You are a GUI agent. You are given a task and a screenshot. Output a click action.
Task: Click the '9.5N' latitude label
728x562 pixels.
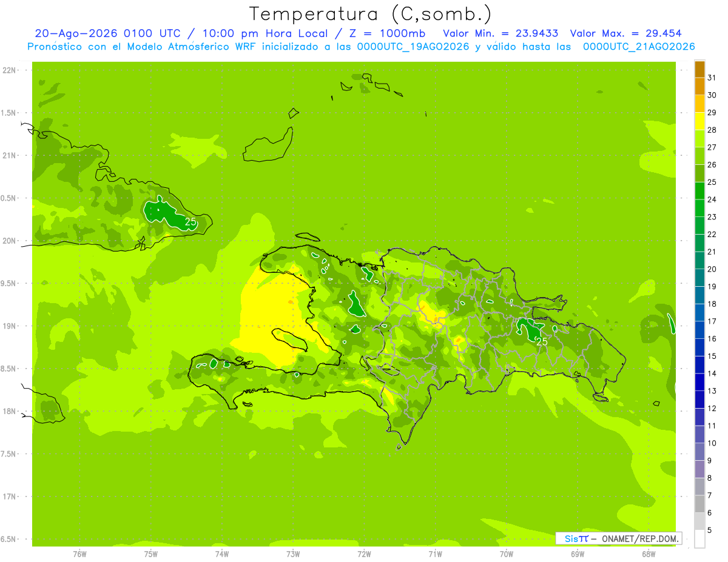8,283
